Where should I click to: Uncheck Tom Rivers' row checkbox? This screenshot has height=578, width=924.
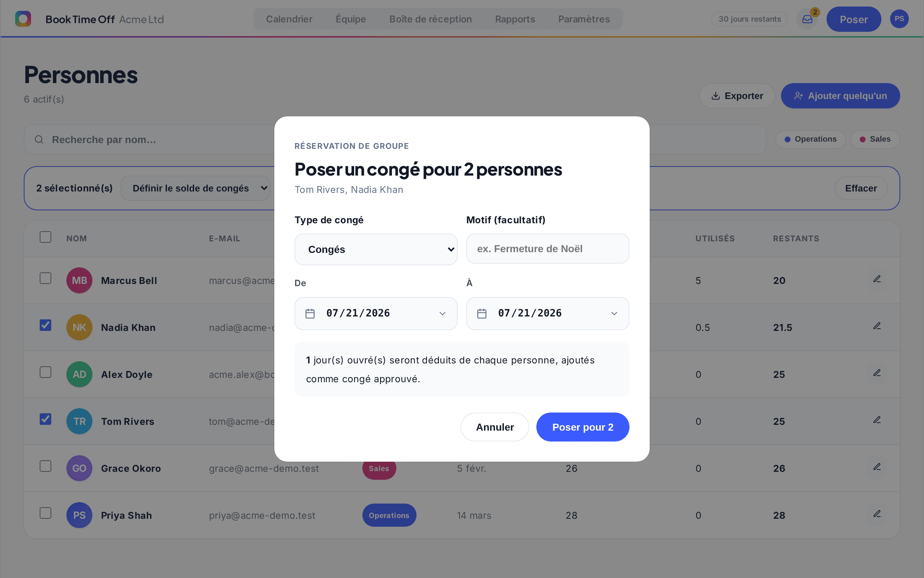(45, 419)
